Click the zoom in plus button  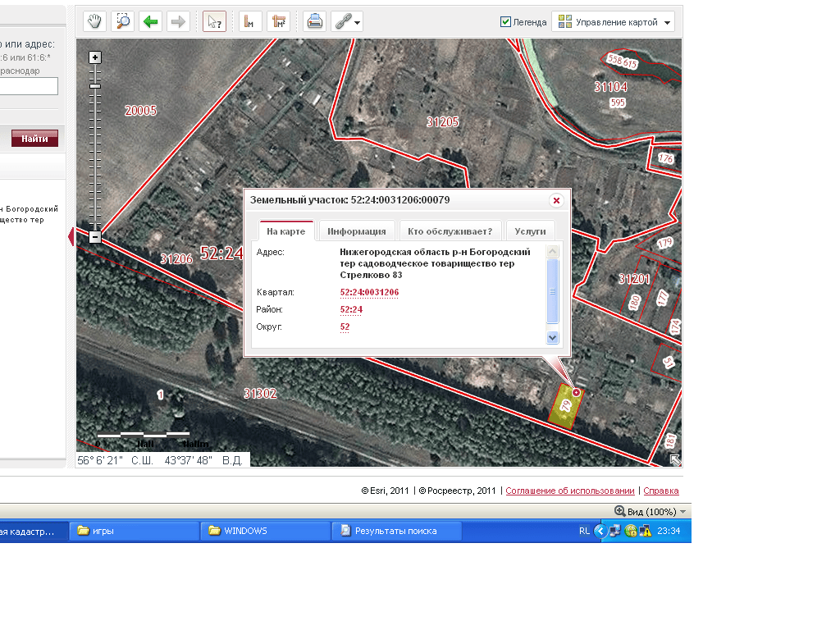tap(95, 57)
